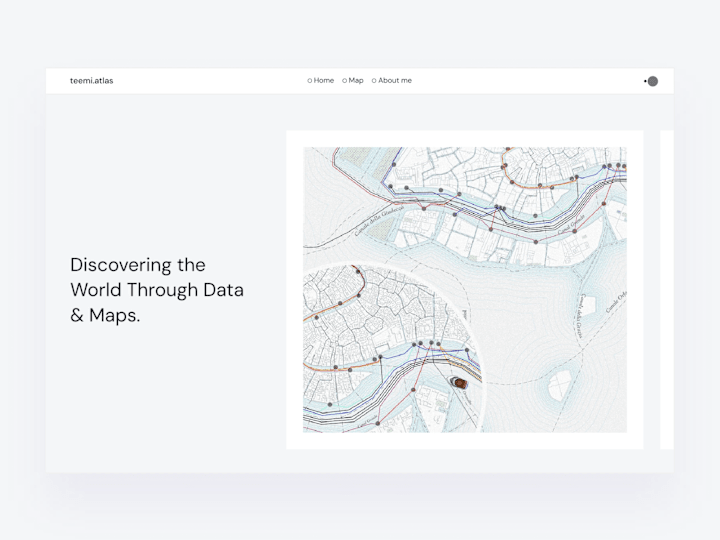Show the next partially visible card
720x540 pixels.
click(667, 290)
